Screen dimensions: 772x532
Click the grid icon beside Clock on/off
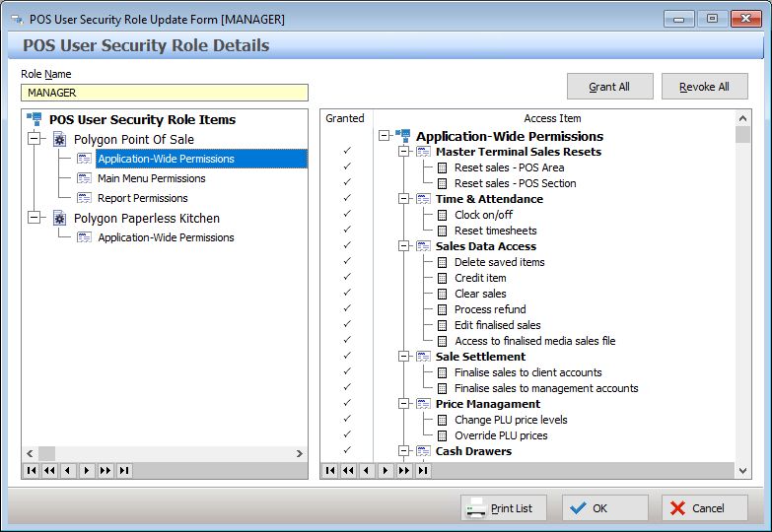[x=443, y=215]
